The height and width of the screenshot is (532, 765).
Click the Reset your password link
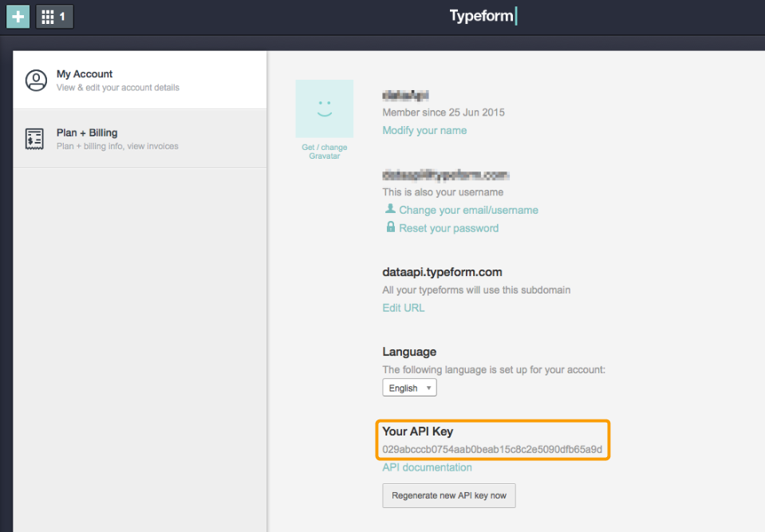click(x=448, y=228)
